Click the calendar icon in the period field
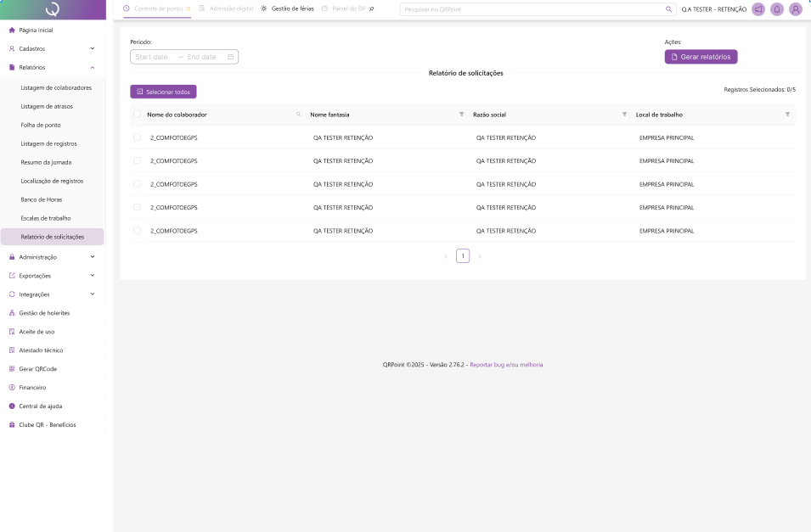 coord(230,57)
